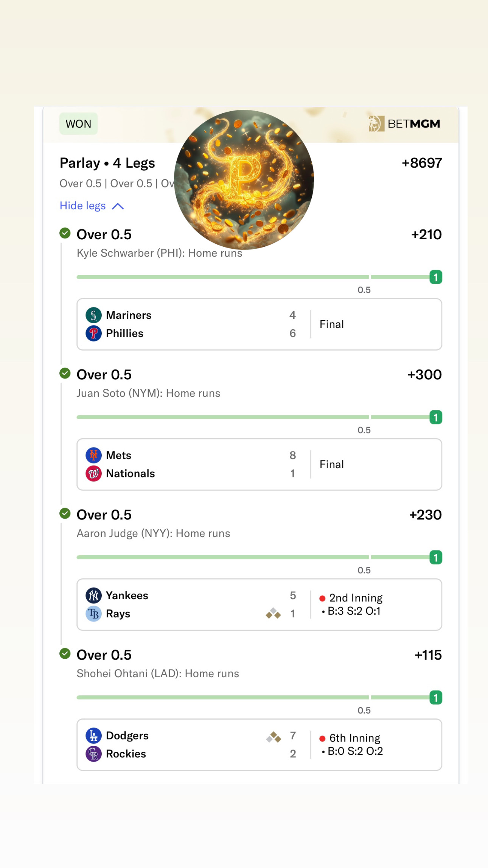Click the WON status badge

78,124
